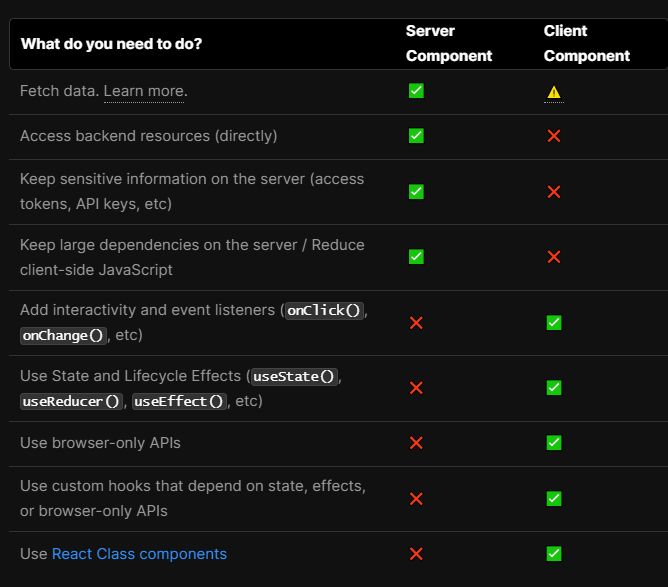Click green check in State and Lifecycle row
Image resolution: width=668 pixels, height=587 pixels.
[x=554, y=388]
